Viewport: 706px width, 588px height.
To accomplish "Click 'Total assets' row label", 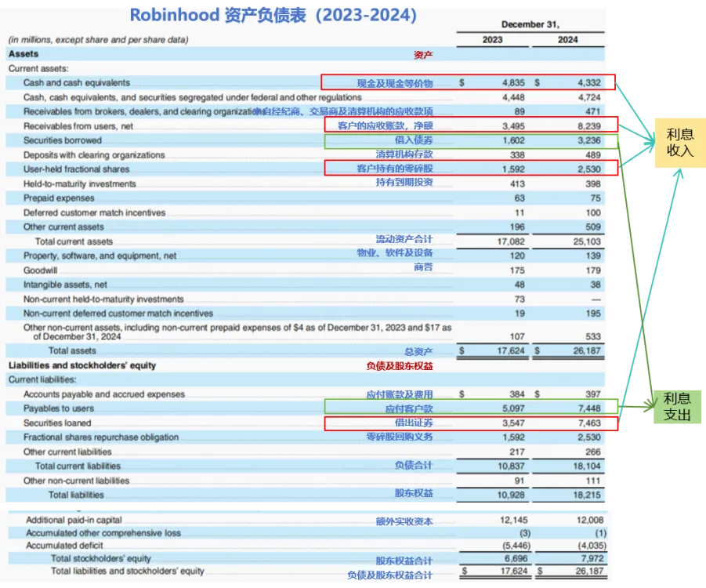I will (x=72, y=350).
